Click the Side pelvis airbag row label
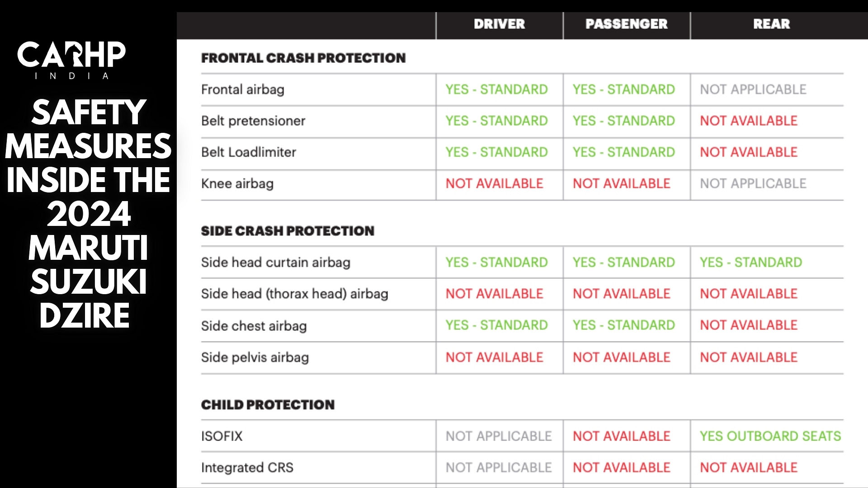This screenshot has width=868, height=488. (255, 357)
